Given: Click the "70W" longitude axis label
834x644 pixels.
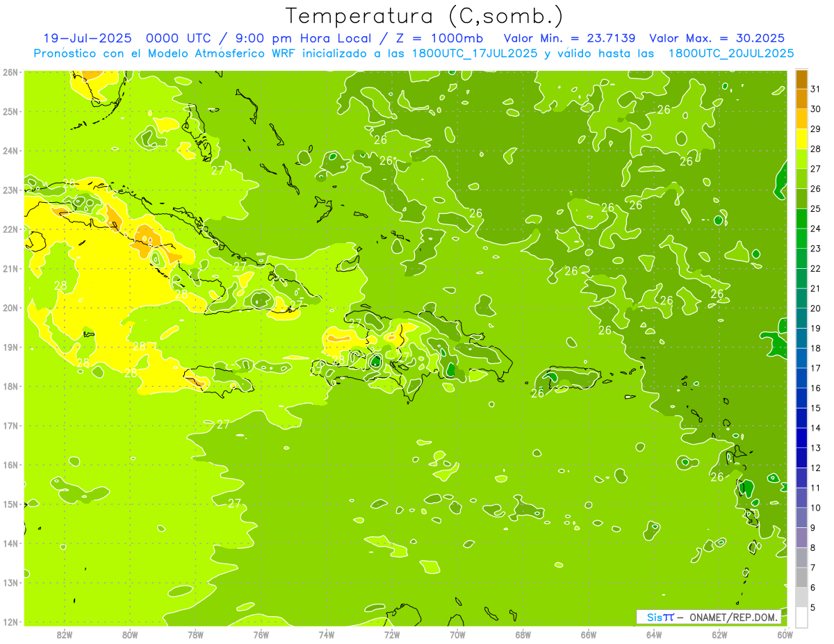Looking at the screenshot, I should pos(457,634).
